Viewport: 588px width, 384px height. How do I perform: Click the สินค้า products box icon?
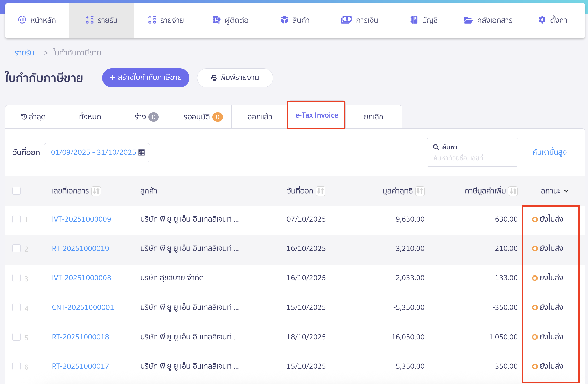(x=284, y=20)
